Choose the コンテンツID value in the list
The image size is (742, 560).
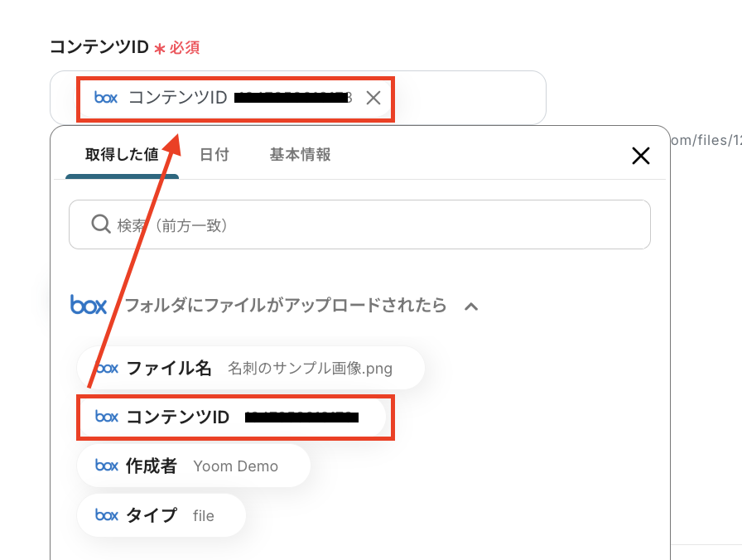[234, 417]
